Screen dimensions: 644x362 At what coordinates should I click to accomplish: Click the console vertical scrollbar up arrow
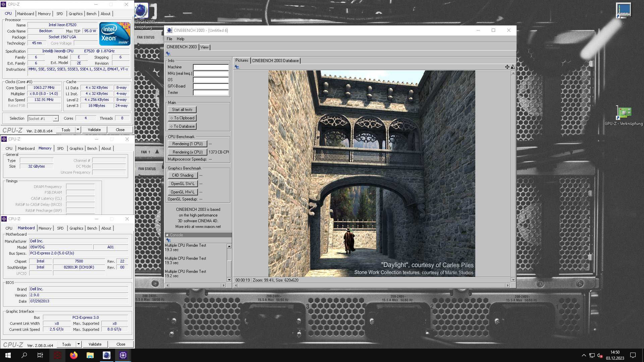pyautogui.click(x=229, y=246)
